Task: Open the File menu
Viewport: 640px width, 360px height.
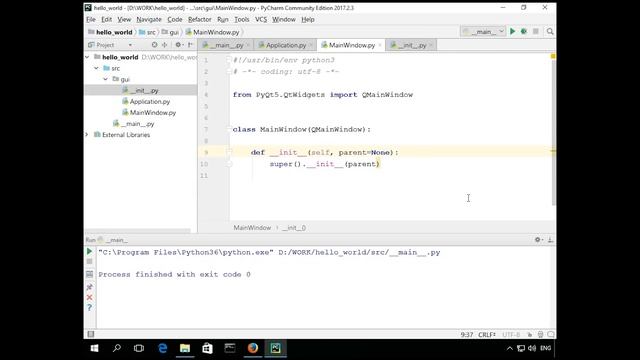Action: (x=91, y=19)
